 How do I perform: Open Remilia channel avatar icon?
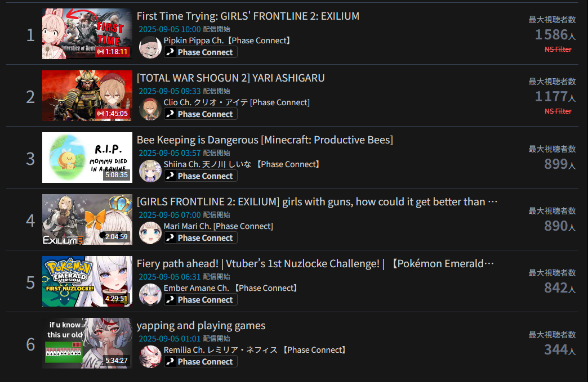point(150,357)
